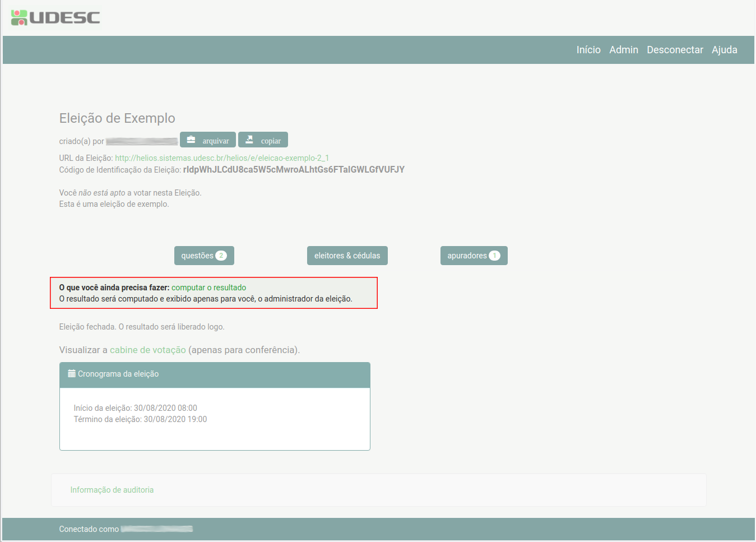Click the blurred creator name after criado(a) por
The image size is (756, 542).
(142, 141)
